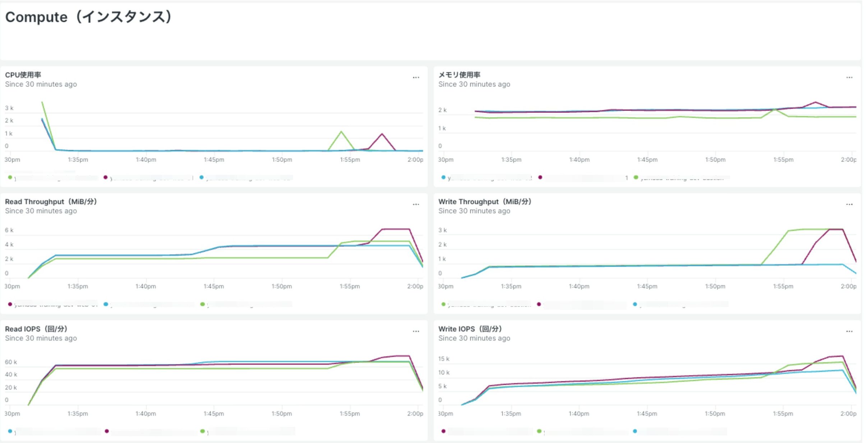Open the CPU使用率 chart title
Image resolution: width=868 pixels, height=443 pixels.
23,75
